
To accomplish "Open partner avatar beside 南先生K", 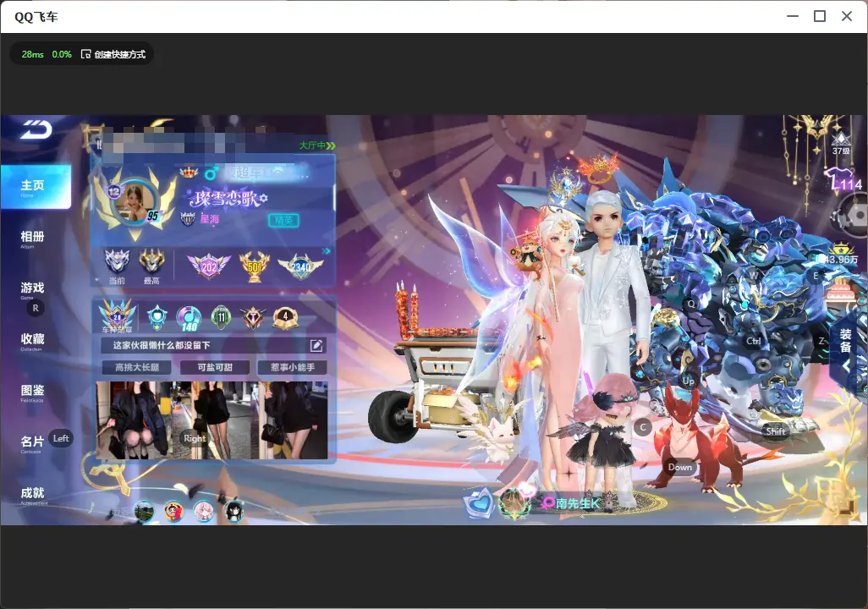I will tap(515, 502).
